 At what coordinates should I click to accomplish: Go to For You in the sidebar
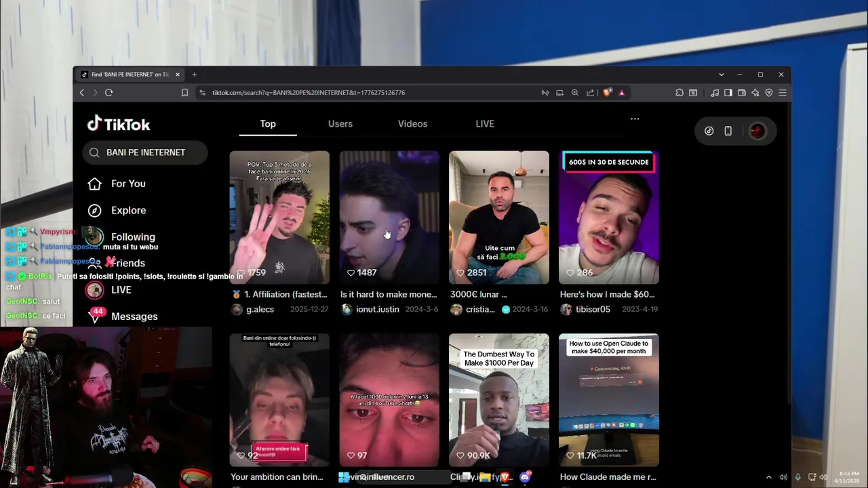tap(128, 184)
